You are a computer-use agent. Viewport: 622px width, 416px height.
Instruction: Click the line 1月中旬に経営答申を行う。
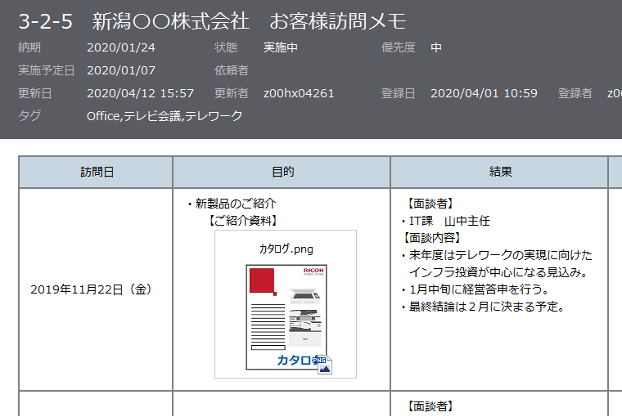click(x=476, y=289)
